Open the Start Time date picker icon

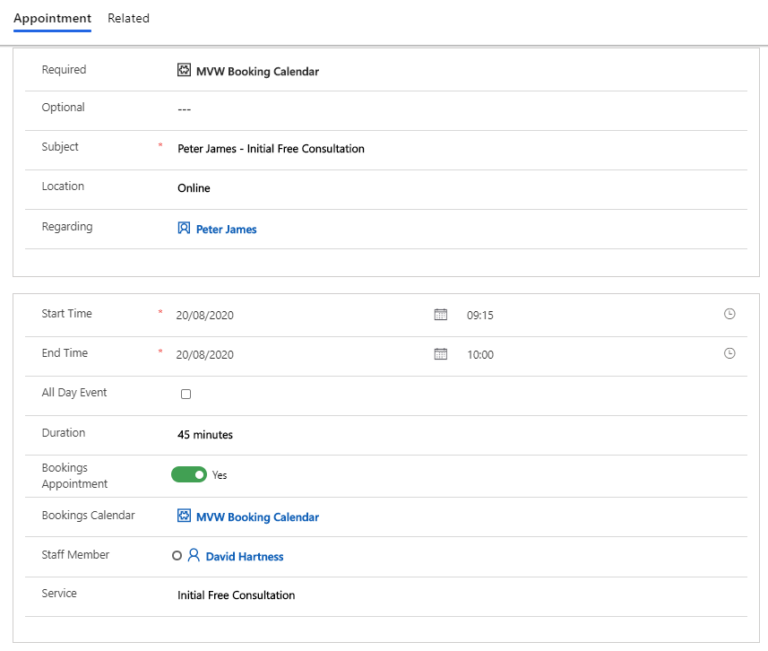(x=441, y=314)
